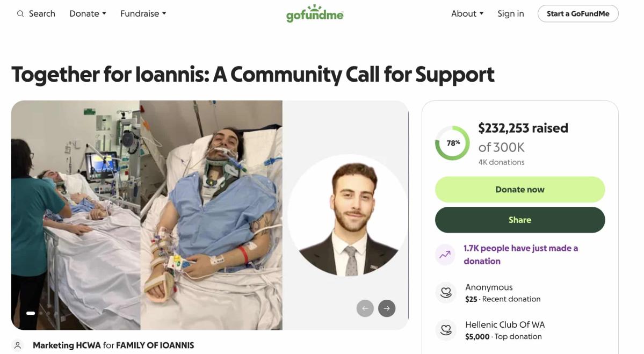Click the trending arrow donation icon
644x354 pixels.
[x=445, y=255]
